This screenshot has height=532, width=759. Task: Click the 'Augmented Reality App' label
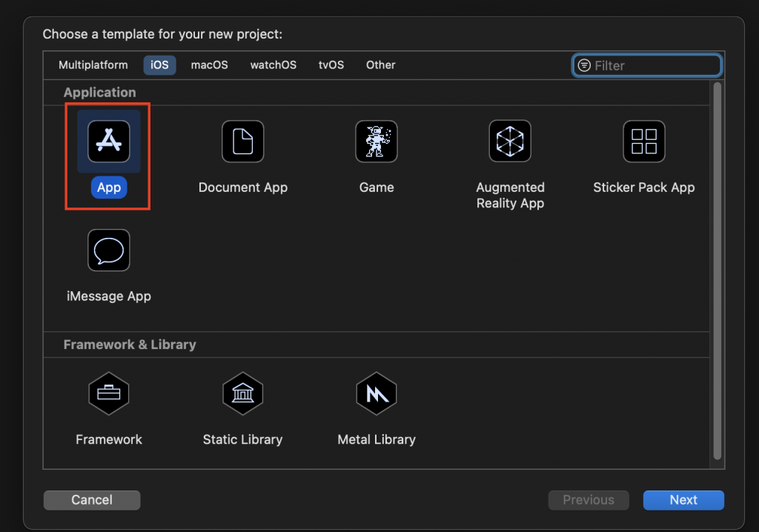tap(510, 195)
